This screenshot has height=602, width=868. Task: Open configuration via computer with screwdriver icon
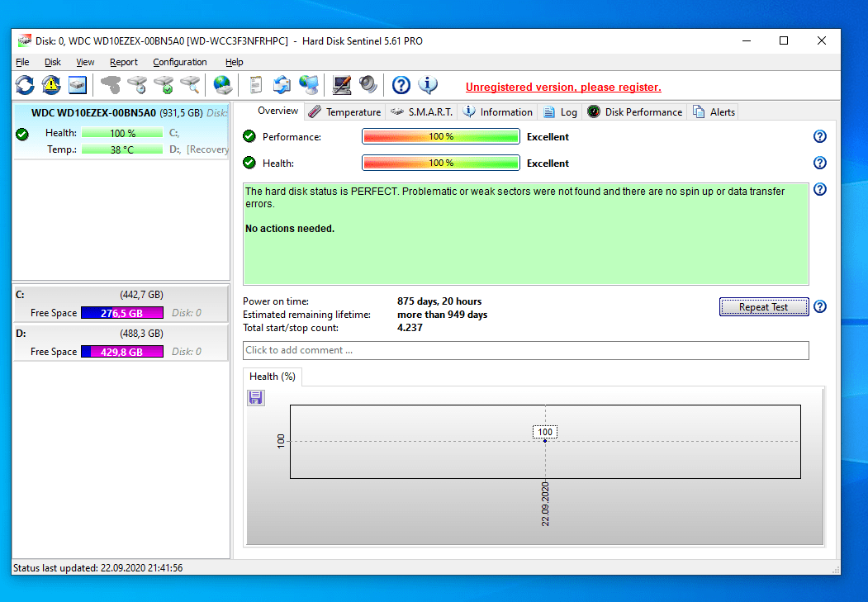click(342, 85)
